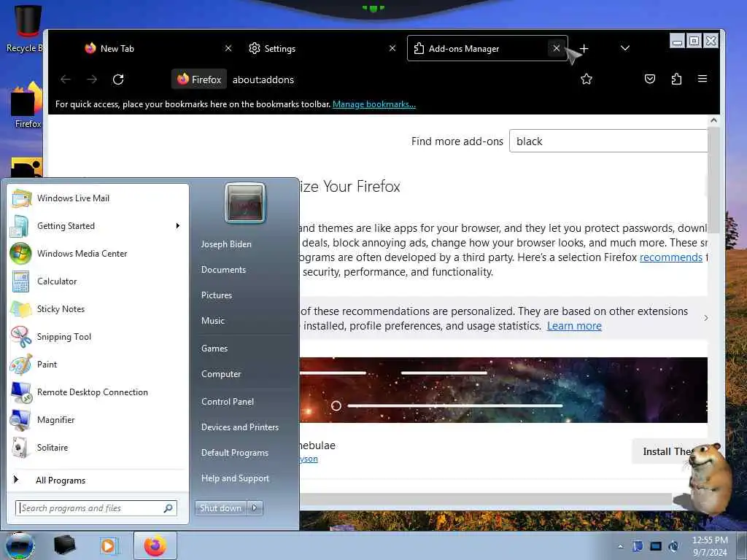Open Documents from Start menu
This screenshot has height=560, width=747.
[x=223, y=270]
